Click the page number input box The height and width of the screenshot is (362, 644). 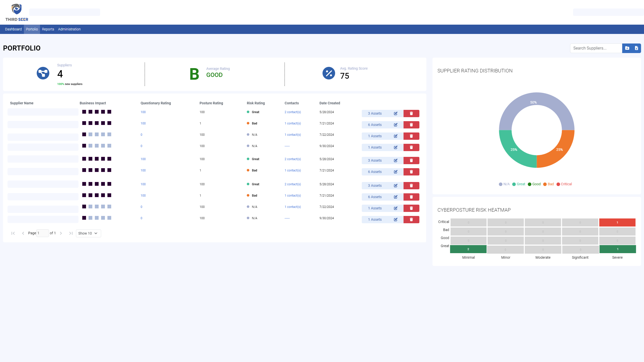pyautogui.click(x=43, y=233)
